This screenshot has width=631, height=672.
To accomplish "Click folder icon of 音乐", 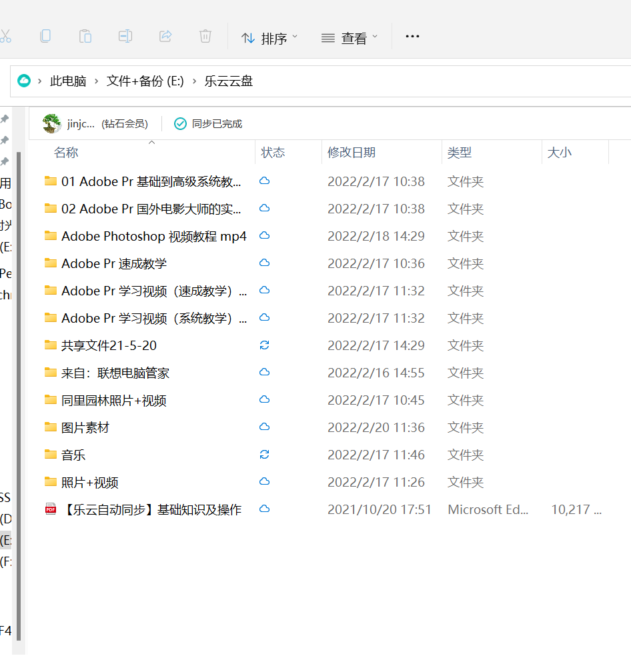I will pyautogui.click(x=51, y=454).
